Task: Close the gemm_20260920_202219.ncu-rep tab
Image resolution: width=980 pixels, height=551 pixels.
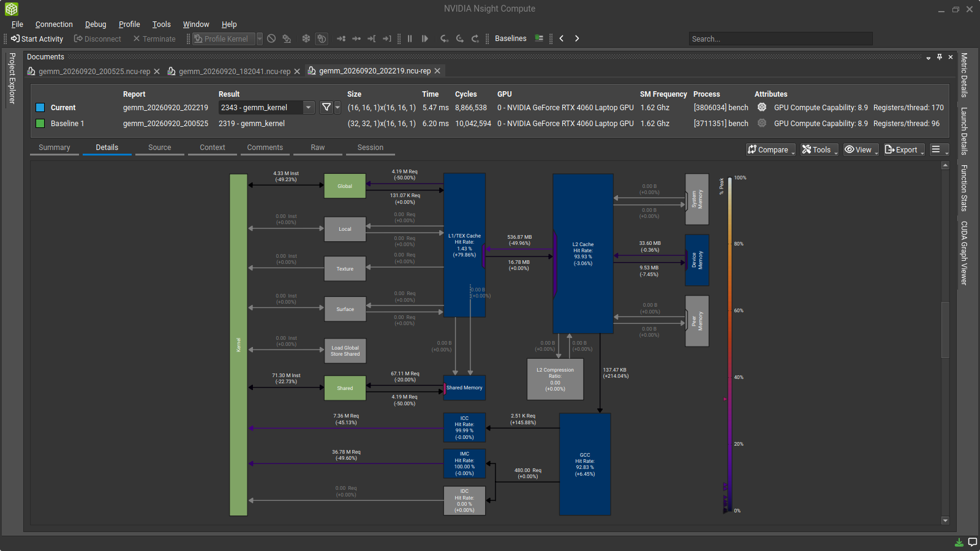Action: pos(437,71)
